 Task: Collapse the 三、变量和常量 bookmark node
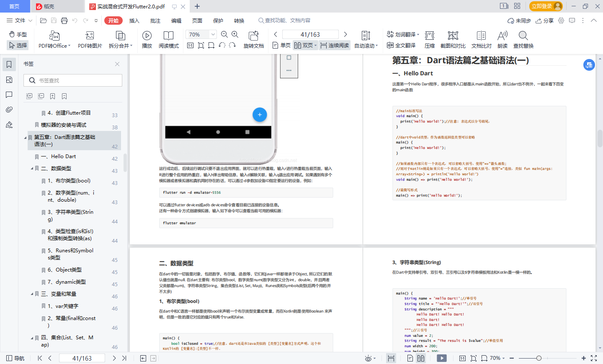click(32, 294)
